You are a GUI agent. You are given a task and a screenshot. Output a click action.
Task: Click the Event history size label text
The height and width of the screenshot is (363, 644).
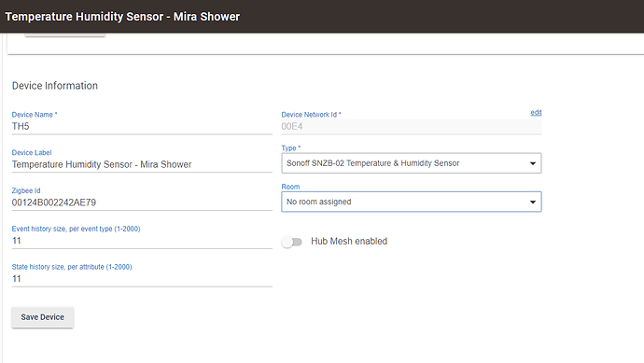pos(76,229)
